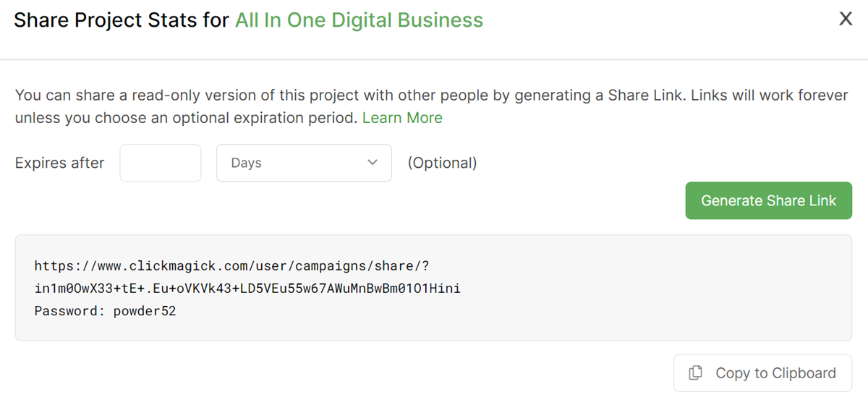The height and width of the screenshot is (405, 868).
Task: Click the Password: powder52 line
Action: [105, 311]
